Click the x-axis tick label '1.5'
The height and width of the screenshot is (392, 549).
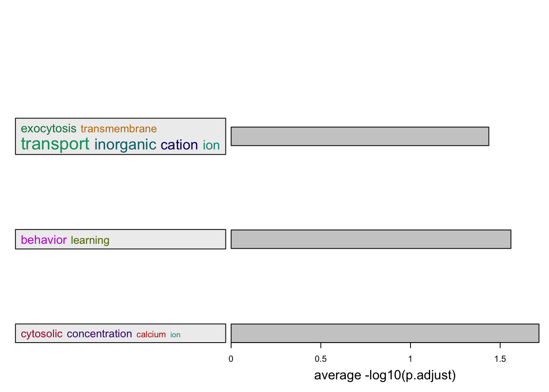pyautogui.click(x=500, y=359)
